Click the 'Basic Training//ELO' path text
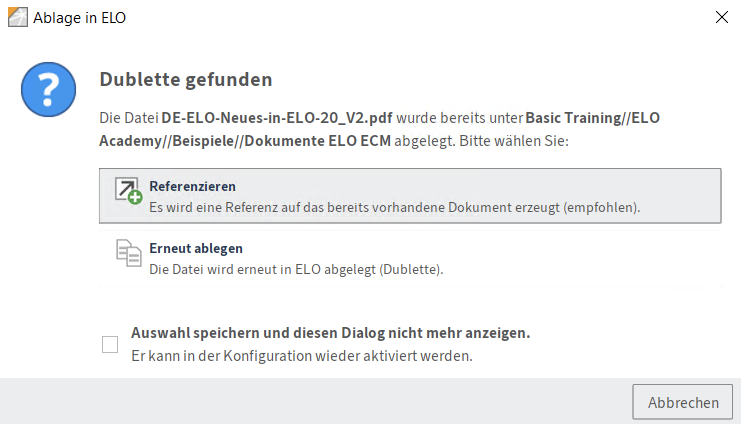The height and width of the screenshot is (424, 741). [x=592, y=118]
